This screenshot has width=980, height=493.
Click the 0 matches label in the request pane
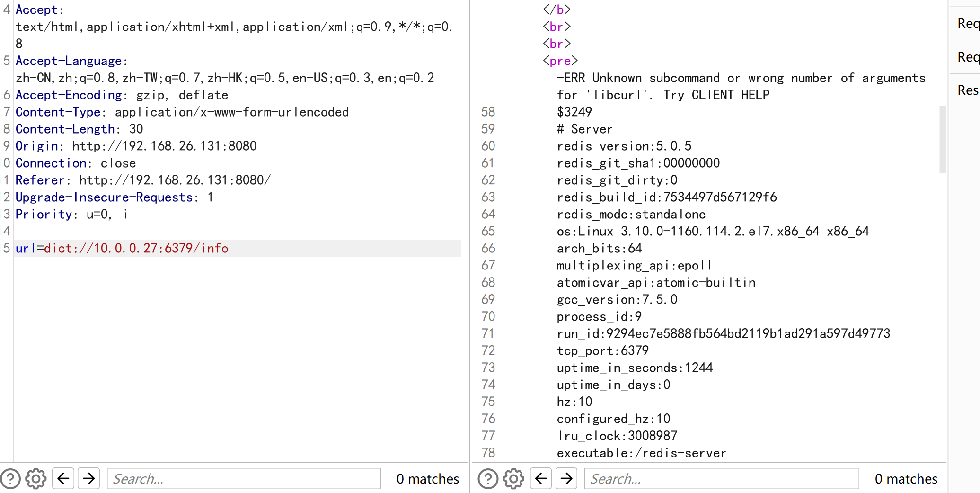click(x=428, y=479)
